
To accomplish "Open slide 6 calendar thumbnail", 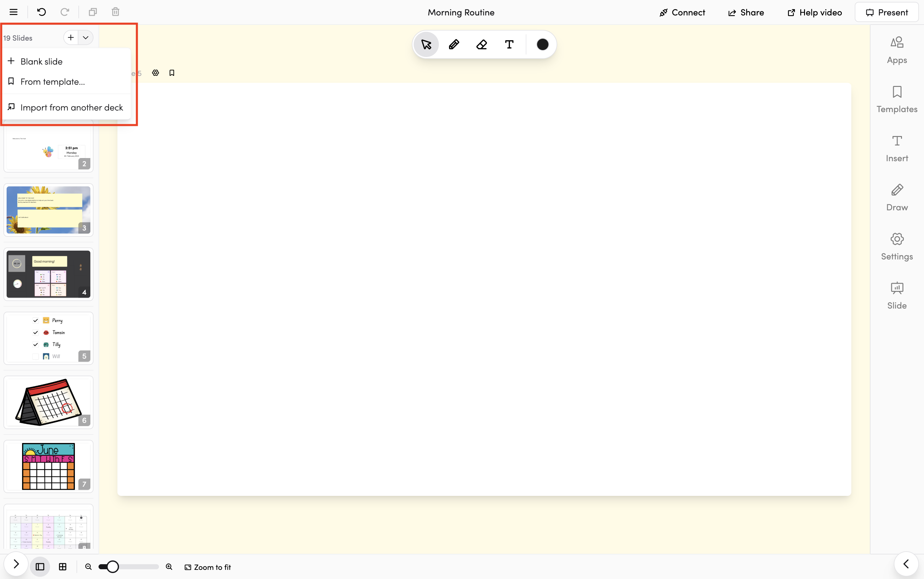I will 48,402.
